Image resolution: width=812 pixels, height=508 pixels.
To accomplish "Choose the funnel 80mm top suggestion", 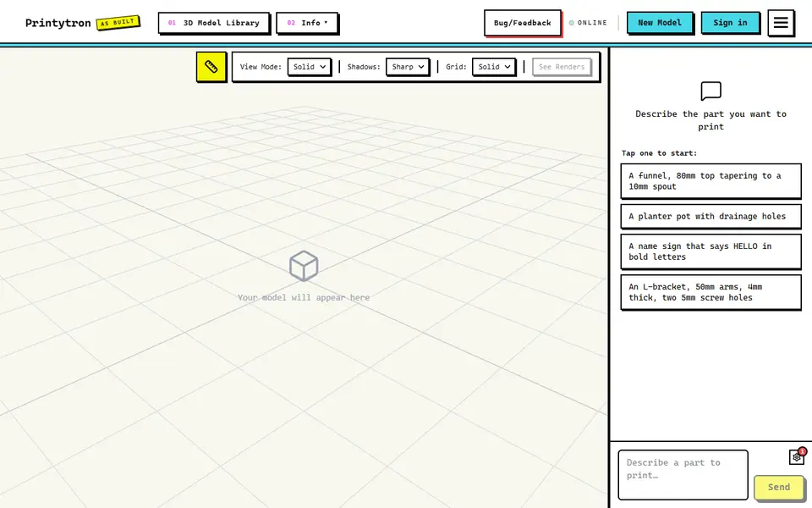I will [710, 181].
